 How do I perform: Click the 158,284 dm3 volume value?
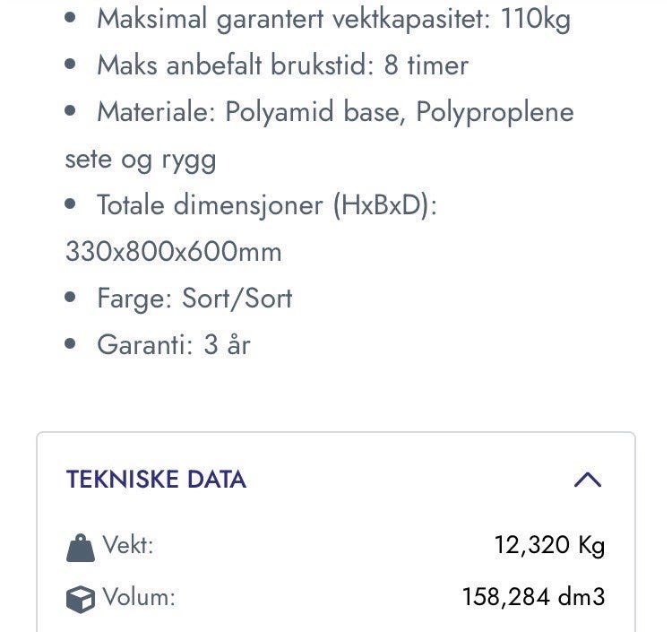[533, 597]
